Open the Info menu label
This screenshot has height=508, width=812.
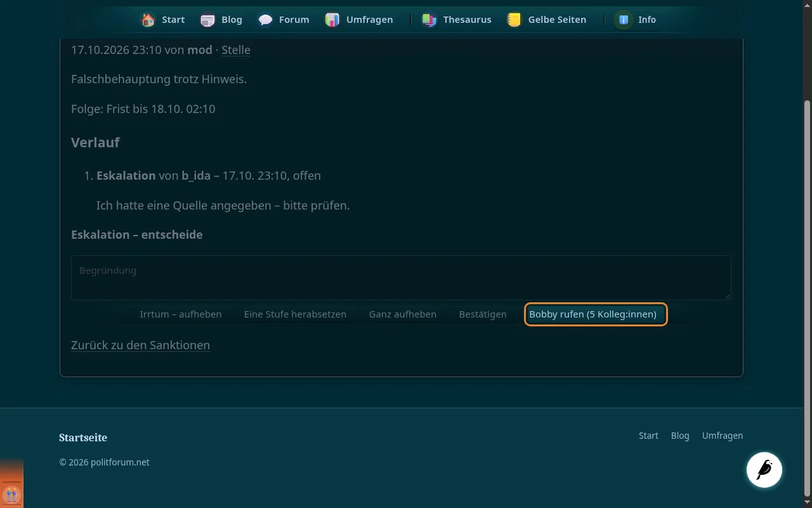(x=647, y=20)
